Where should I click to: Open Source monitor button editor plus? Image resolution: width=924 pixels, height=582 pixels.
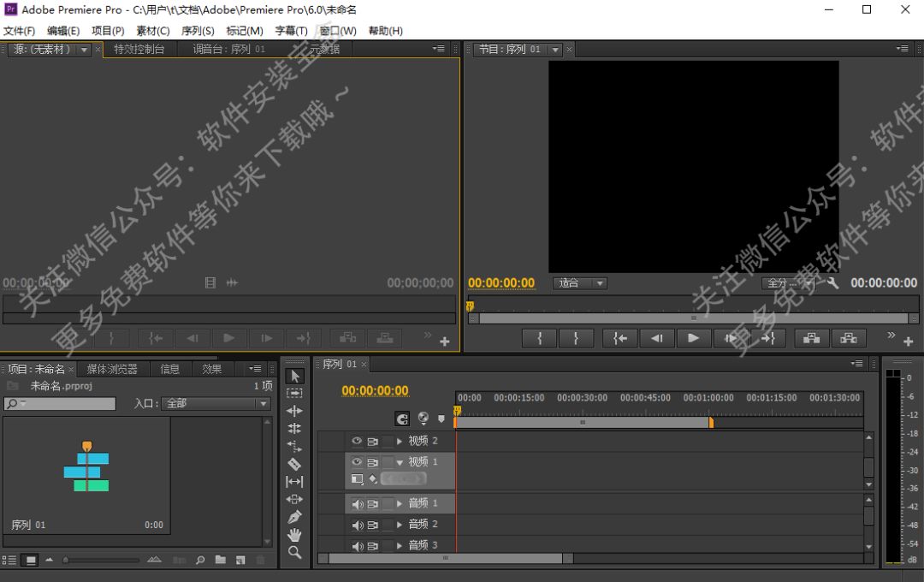pos(445,341)
